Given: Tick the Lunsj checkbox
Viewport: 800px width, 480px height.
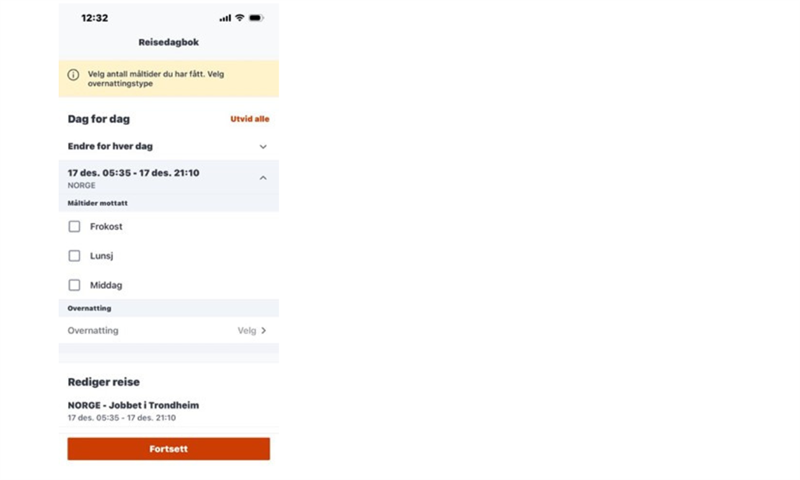Looking at the screenshot, I should pos(74,256).
